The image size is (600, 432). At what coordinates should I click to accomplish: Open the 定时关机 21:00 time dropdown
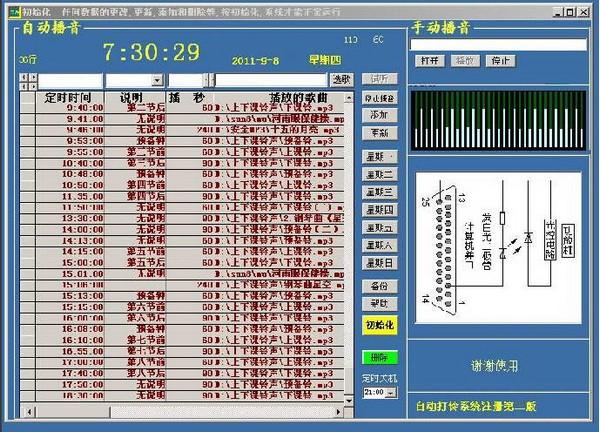point(391,393)
